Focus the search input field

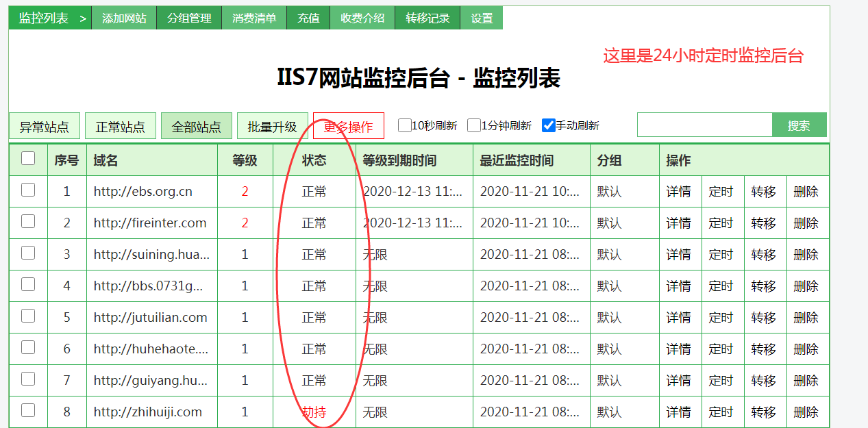click(x=705, y=125)
